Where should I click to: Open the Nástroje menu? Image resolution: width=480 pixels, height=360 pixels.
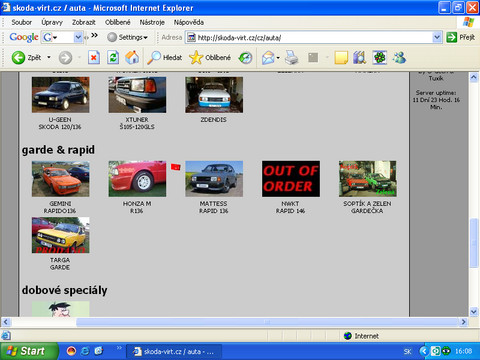pos(152,22)
